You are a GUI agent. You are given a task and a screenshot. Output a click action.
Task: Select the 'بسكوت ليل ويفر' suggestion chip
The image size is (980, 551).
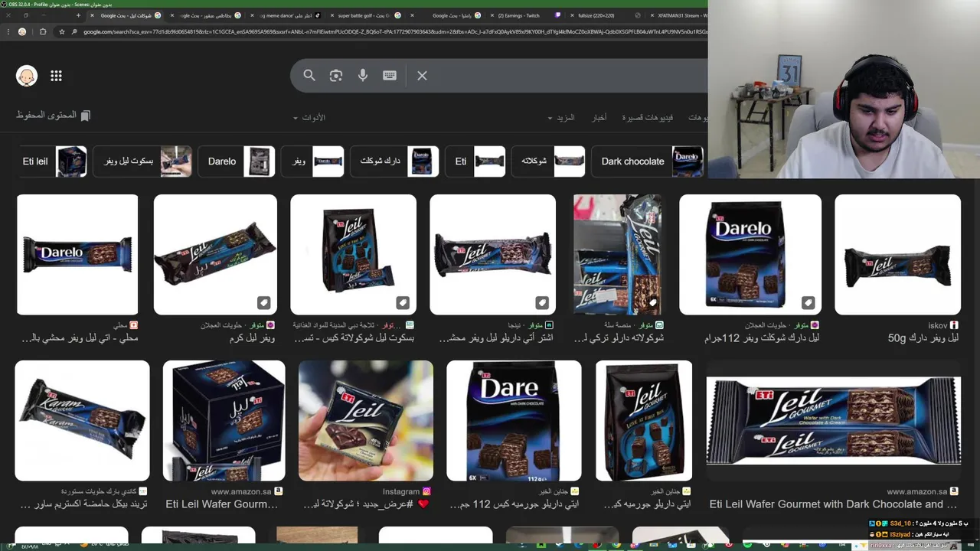142,161
